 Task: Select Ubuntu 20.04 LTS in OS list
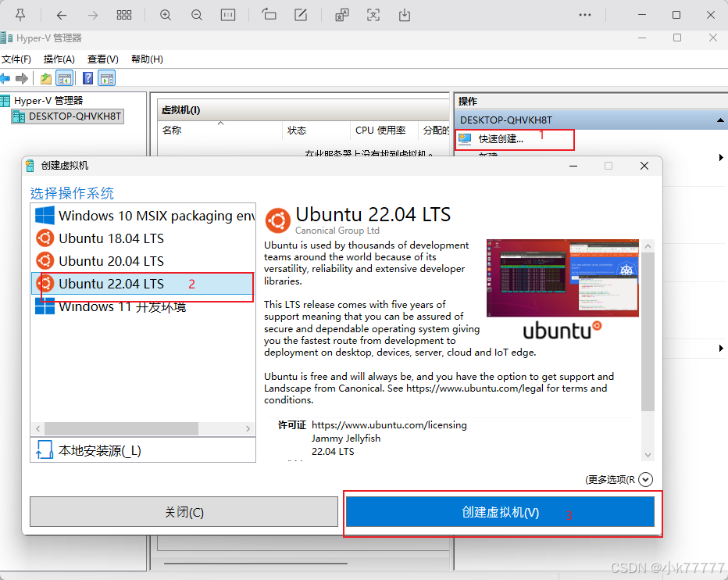tap(144, 261)
